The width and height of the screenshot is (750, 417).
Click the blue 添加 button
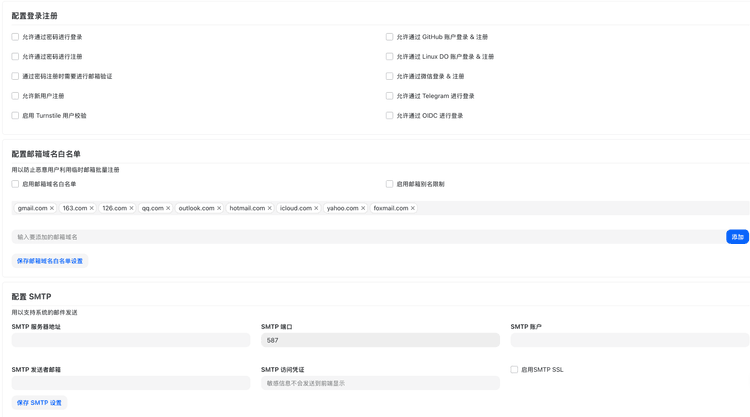point(737,237)
